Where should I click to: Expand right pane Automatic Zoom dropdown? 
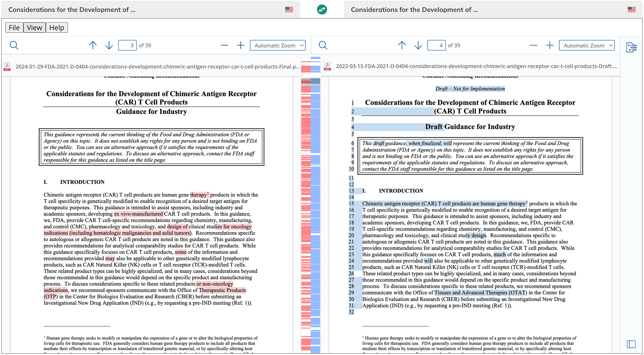[586, 45]
